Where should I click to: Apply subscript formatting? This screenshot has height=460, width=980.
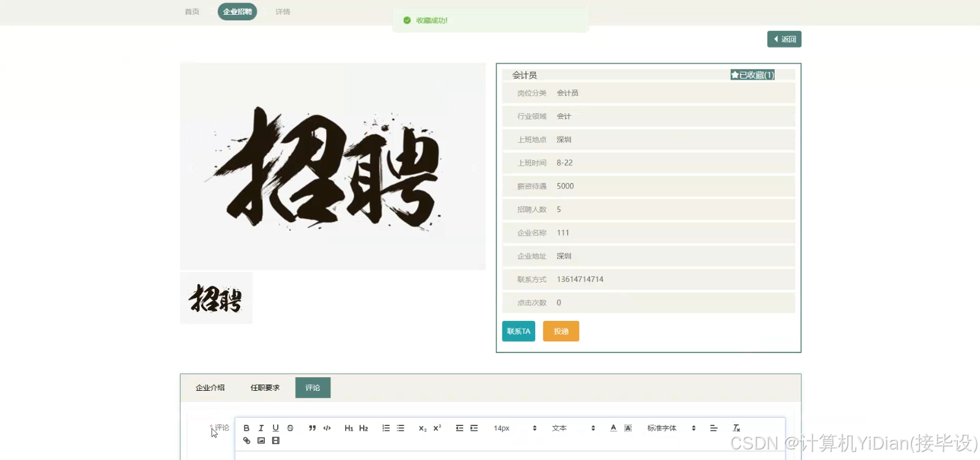click(423, 428)
